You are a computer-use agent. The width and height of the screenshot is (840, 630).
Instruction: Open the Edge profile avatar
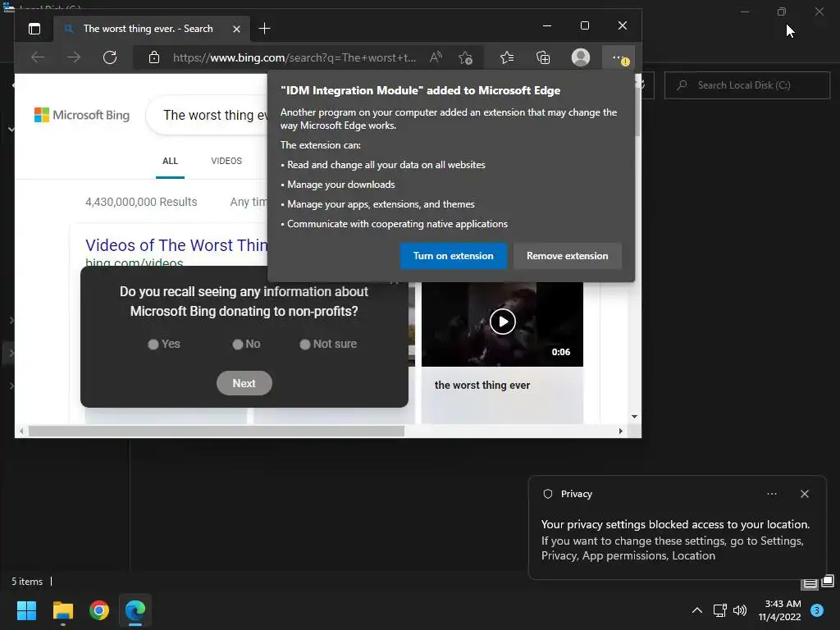pyautogui.click(x=581, y=57)
